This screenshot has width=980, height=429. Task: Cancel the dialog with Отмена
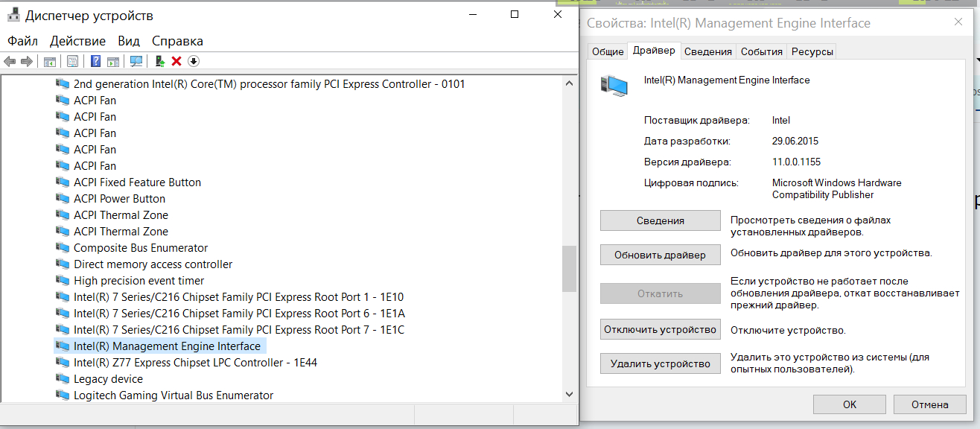(x=930, y=404)
